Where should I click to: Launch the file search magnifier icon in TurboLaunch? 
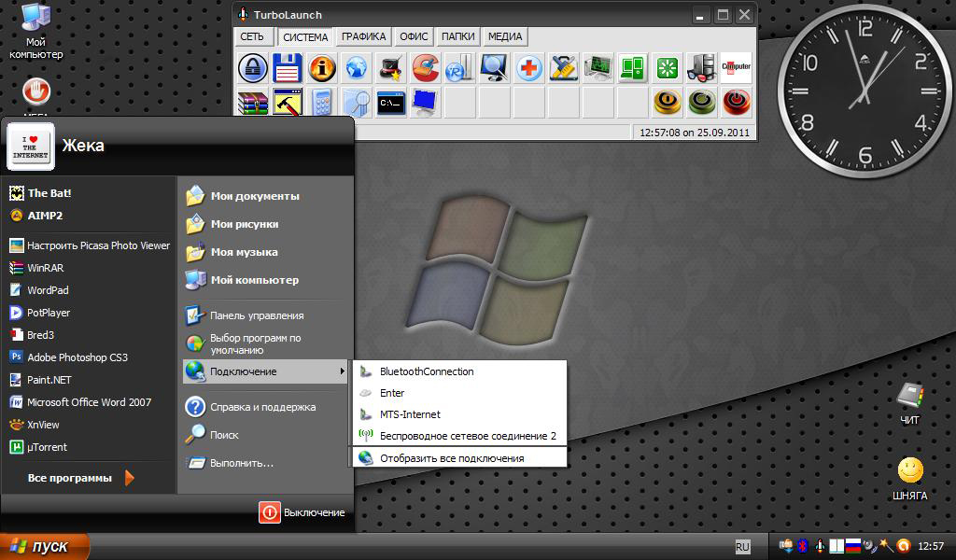[356, 102]
